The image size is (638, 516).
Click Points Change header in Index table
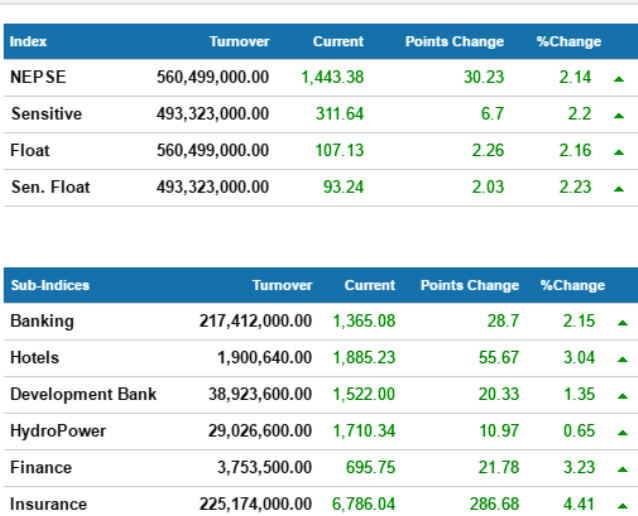454,42
